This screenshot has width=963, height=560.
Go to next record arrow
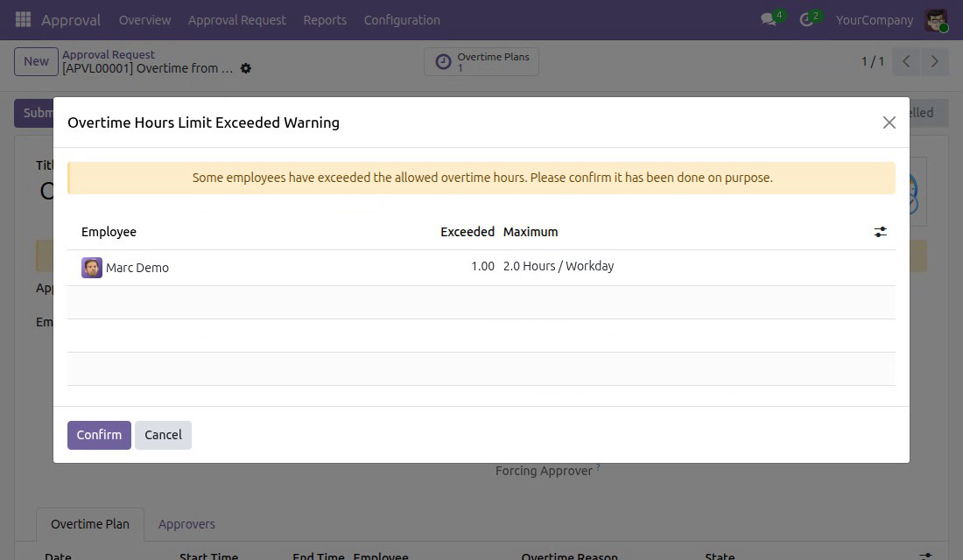[935, 61]
